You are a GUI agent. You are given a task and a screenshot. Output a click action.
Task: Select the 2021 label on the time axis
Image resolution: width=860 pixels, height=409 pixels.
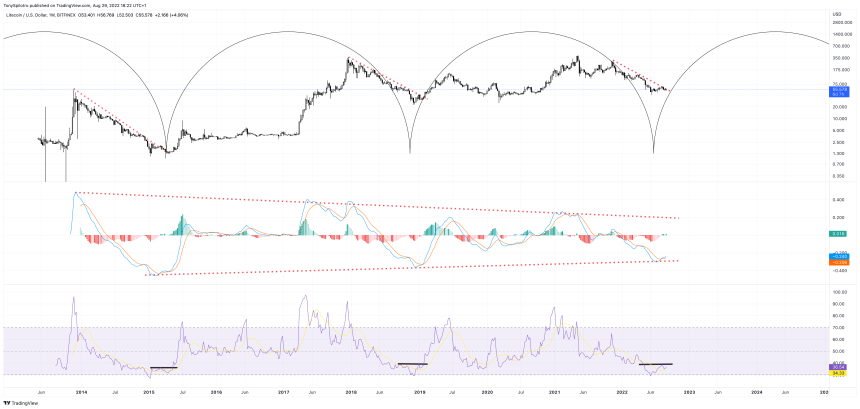(554, 392)
